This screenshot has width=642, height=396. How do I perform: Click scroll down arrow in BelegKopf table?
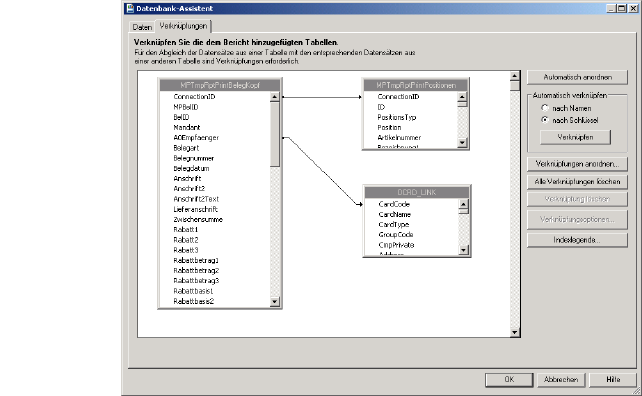pos(275,302)
